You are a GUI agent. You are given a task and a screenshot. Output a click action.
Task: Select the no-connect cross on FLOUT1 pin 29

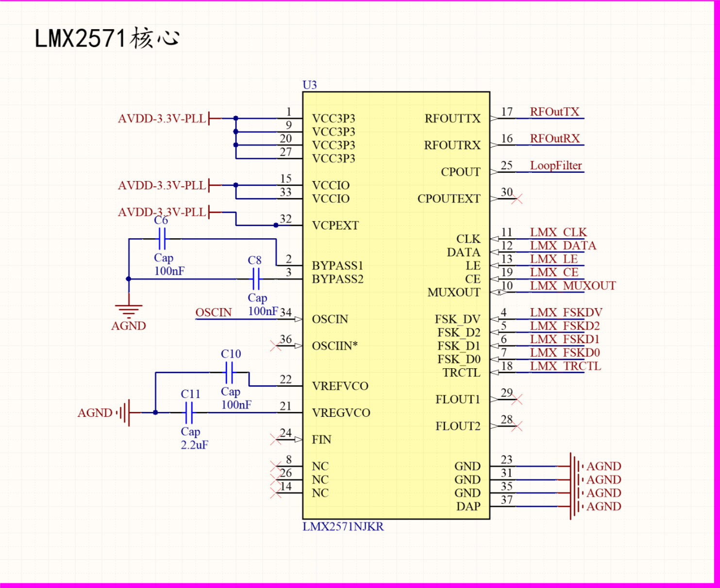point(517,399)
